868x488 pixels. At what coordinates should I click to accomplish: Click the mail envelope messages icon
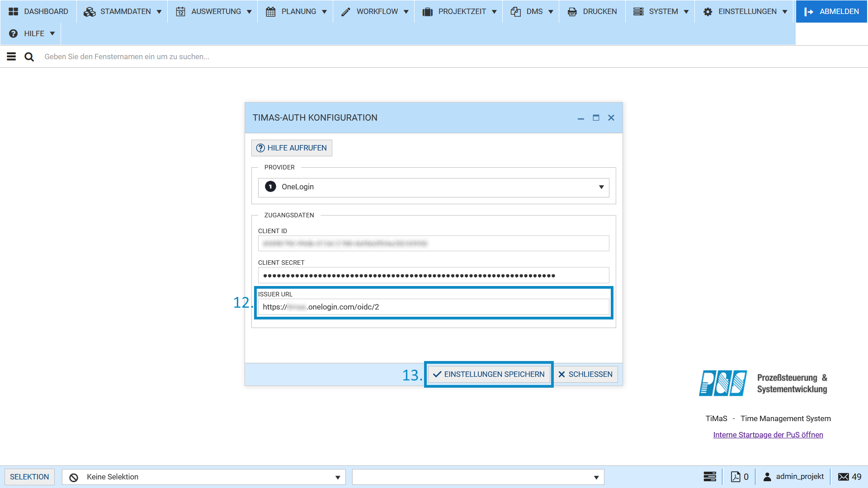point(844,477)
